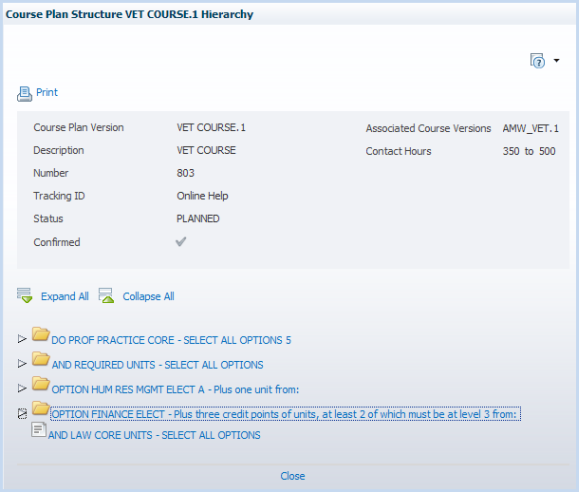Screen dimensions: 579x492
Task: Open AND REQUIRED UNITS - SELECT ALL OPTIONS
Action: (x=157, y=365)
